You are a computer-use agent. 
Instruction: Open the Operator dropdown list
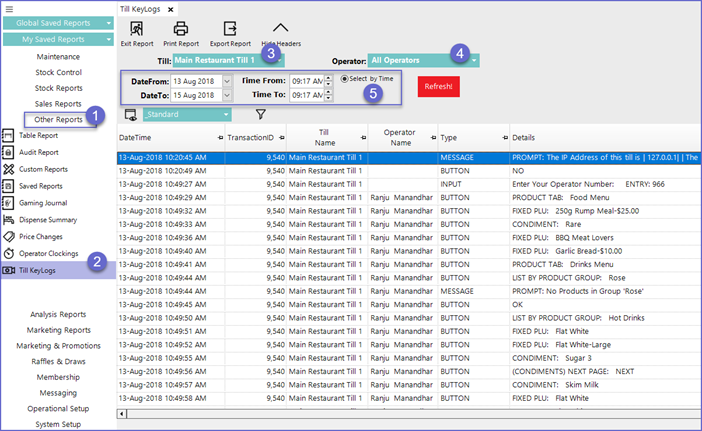tap(474, 61)
